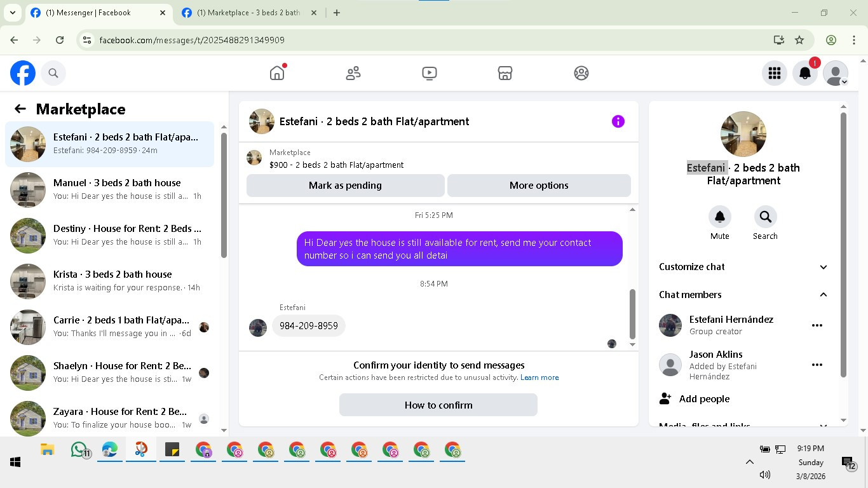Open the nine-dot Menu grid icon
The image size is (868, 488).
click(x=775, y=73)
